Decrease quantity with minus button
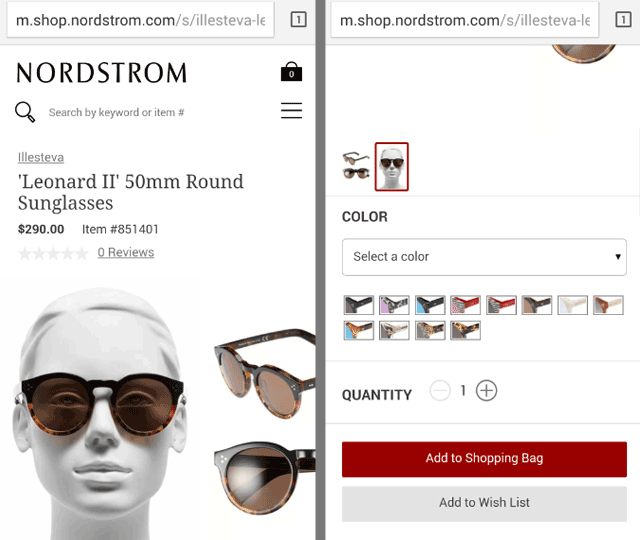This screenshot has width=640, height=540. coord(440,391)
